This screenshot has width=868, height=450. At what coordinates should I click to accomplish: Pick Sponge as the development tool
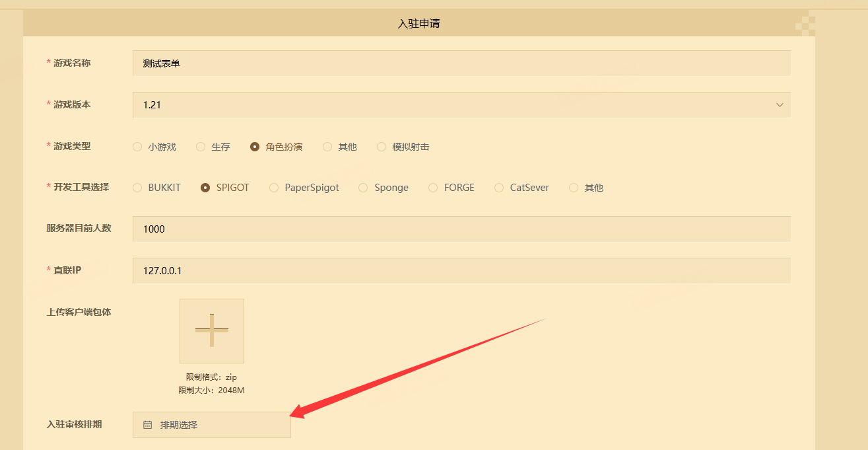coord(363,188)
